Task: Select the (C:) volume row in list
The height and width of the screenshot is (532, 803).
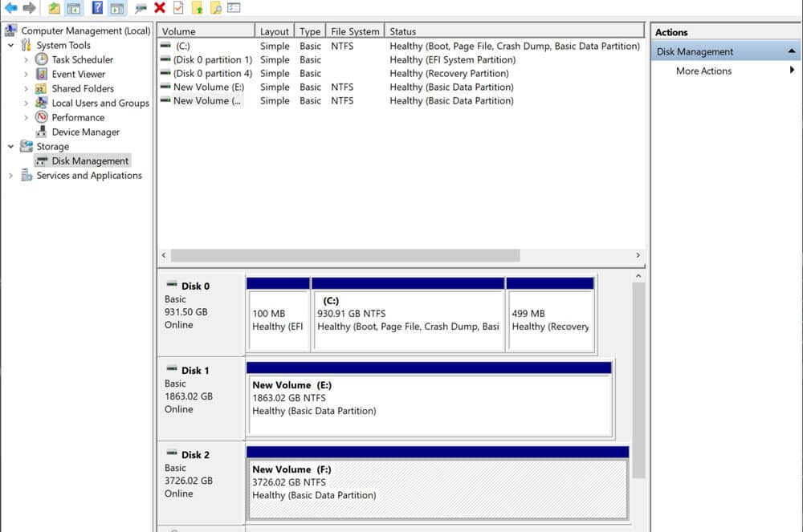Action: pyautogui.click(x=401, y=46)
